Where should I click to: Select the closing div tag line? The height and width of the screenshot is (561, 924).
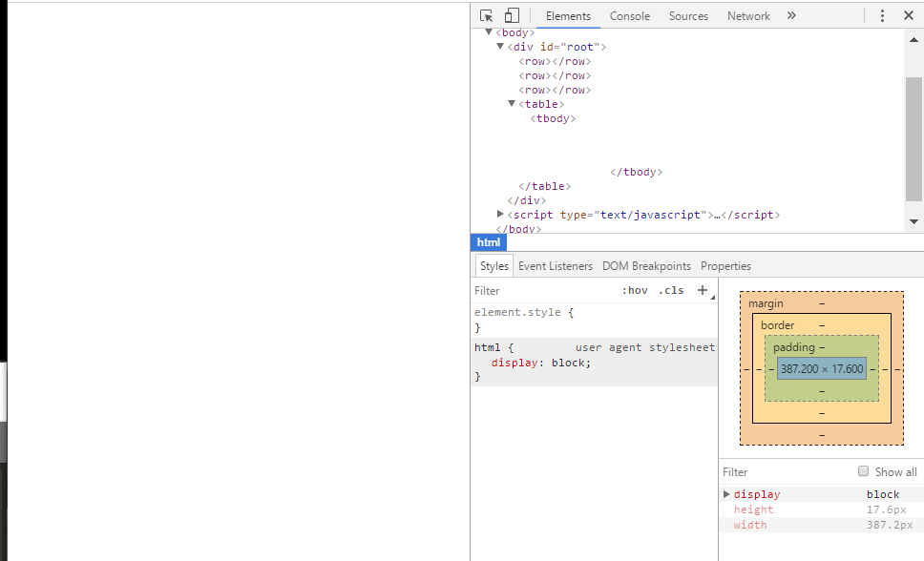527,200
